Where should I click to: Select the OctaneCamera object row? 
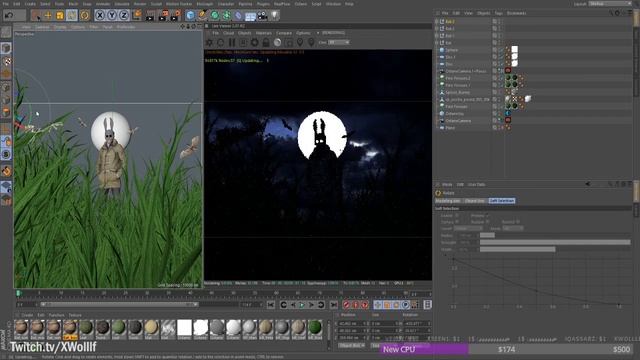[458, 121]
